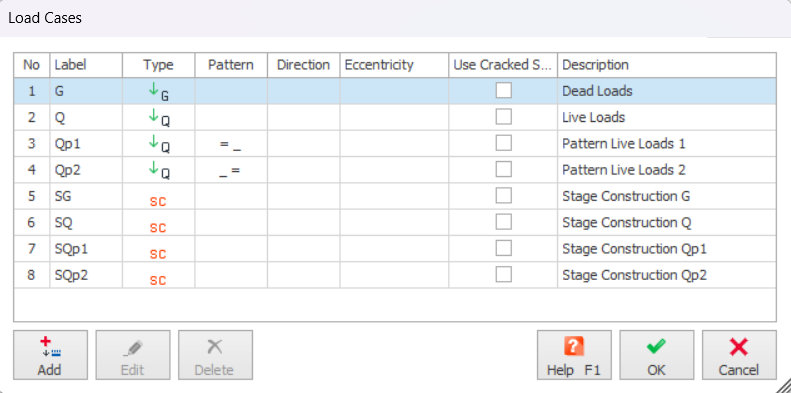Click the Add load case button
This screenshot has height=393, width=791.
(50, 355)
